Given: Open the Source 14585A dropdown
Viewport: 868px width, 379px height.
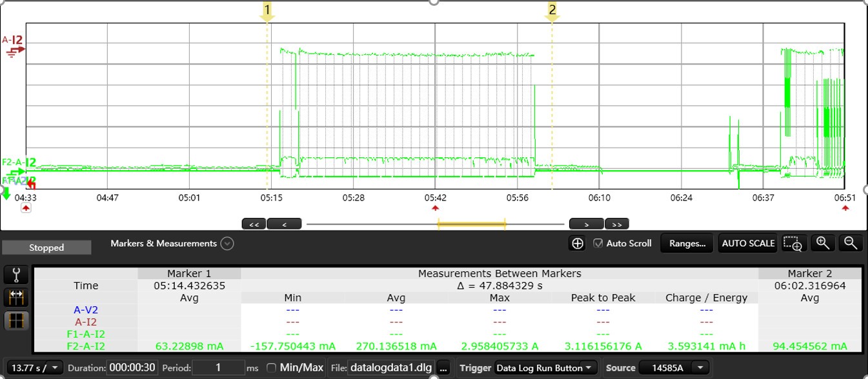Looking at the screenshot, I should coord(674,368).
